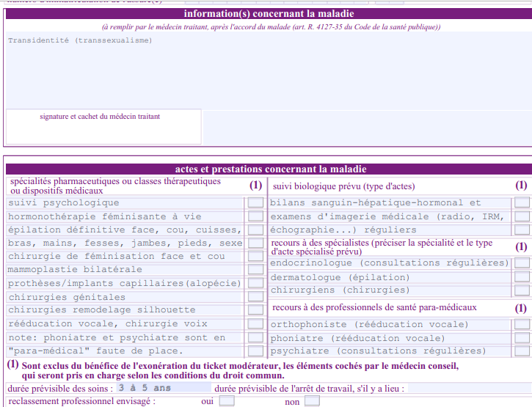Screen dimensions: 532x407
Task: Tick the checkbox beside 'hormonothérapie féminisante à vie'
Action: [x=255, y=216]
